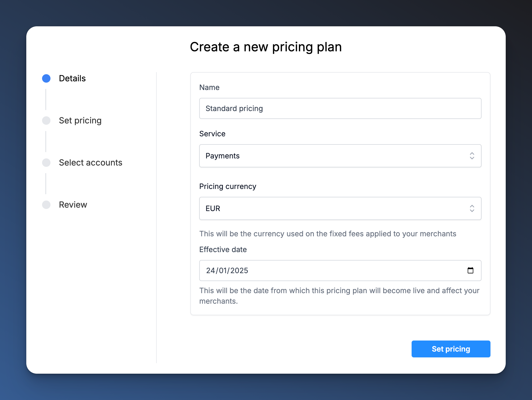Focus the Name field with Standard pricing
Image resolution: width=532 pixels, height=400 pixels.
coord(340,108)
